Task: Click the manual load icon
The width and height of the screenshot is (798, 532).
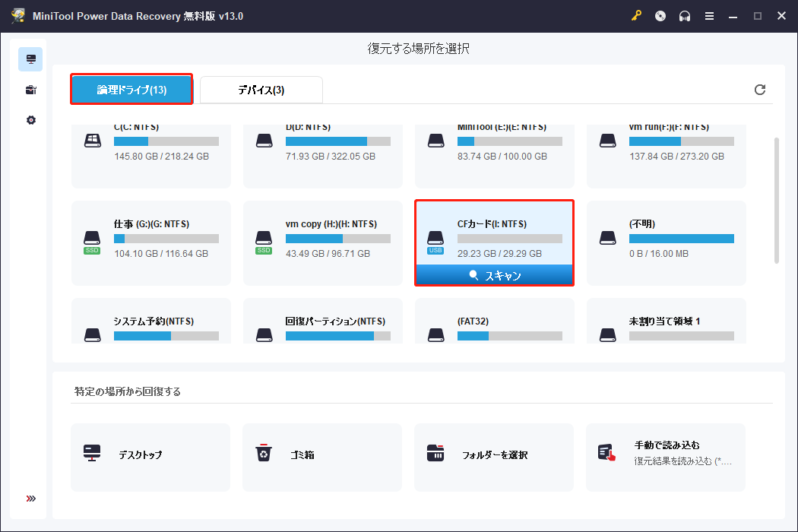Action: [607, 453]
